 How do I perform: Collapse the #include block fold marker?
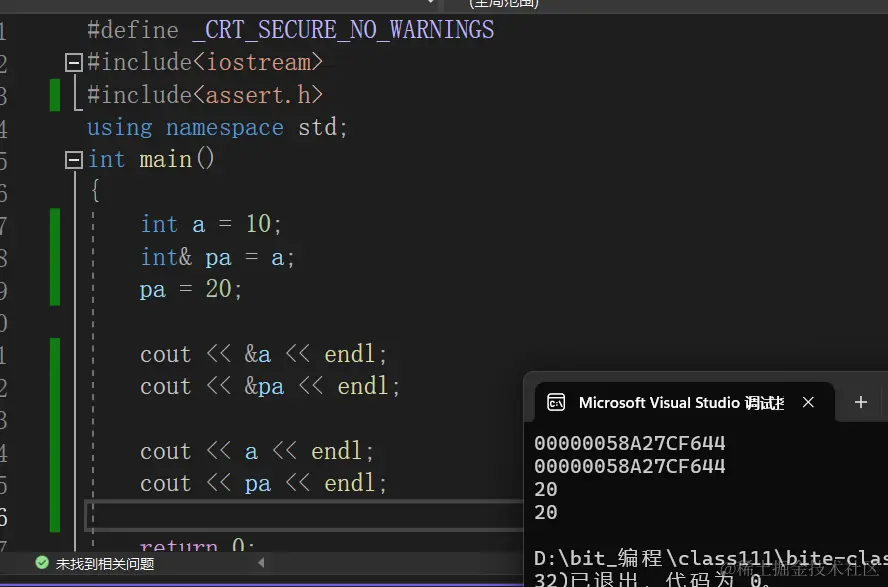[74, 62]
